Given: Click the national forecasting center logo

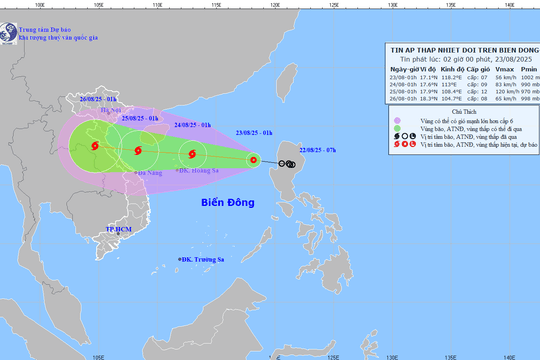Looking at the screenshot, I should (x=8, y=33).
